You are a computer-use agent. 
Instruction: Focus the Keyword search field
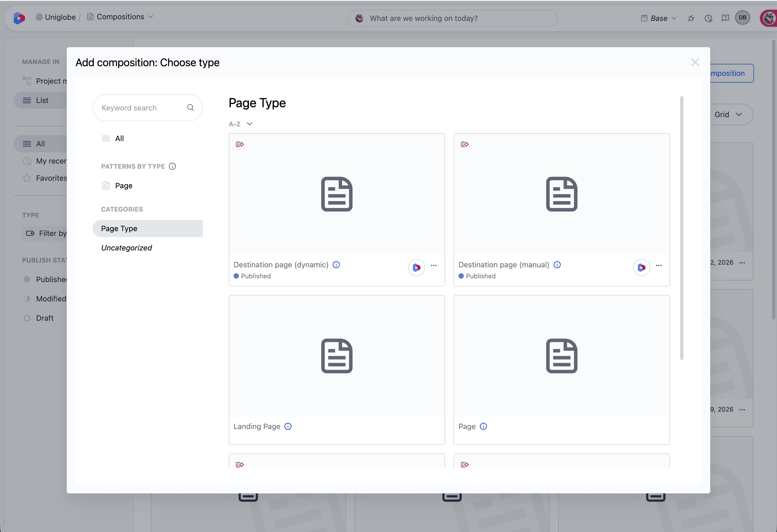coord(148,108)
